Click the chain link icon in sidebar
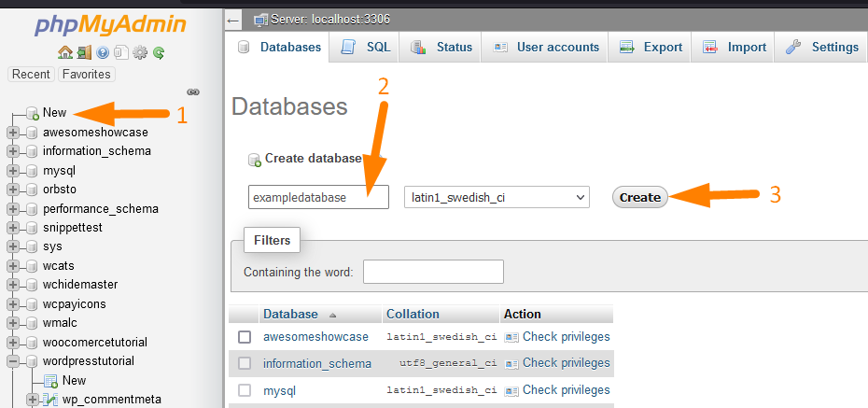The image size is (868, 408). point(193,91)
